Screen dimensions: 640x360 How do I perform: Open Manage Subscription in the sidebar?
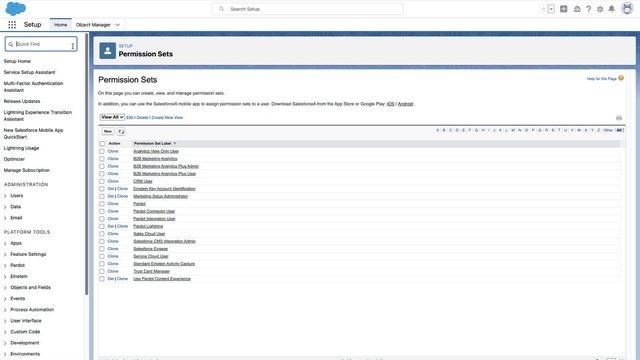click(x=27, y=170)
